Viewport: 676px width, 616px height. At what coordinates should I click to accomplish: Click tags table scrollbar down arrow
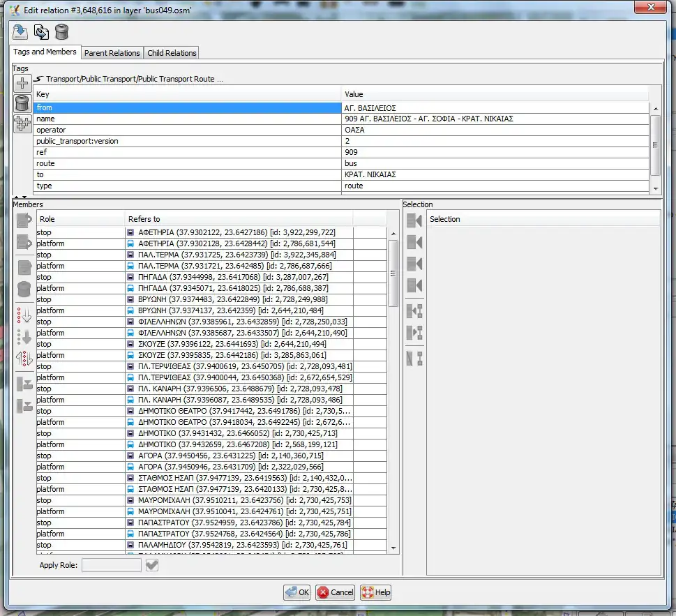tap(655, 188)
